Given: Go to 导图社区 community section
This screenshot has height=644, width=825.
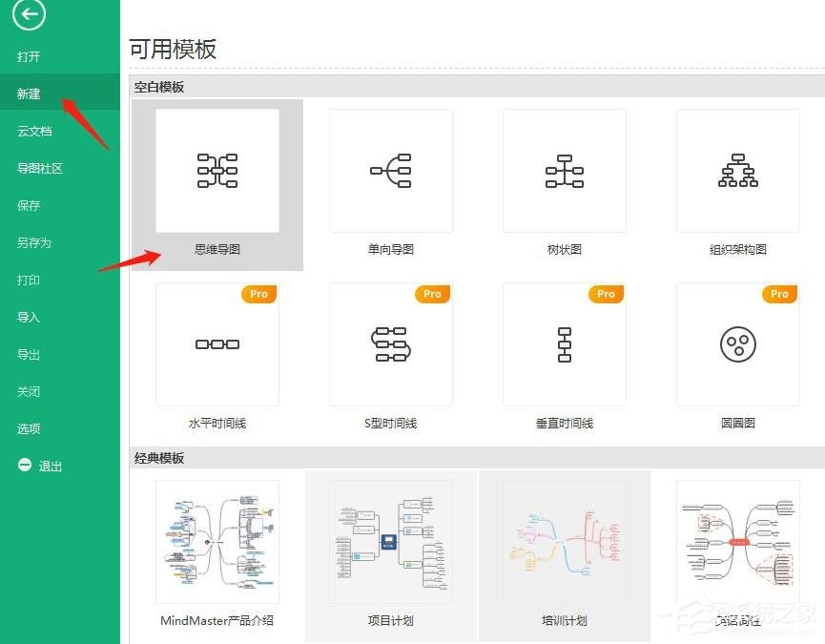Looking at the screenshot, I should click(x=39, y=168).
